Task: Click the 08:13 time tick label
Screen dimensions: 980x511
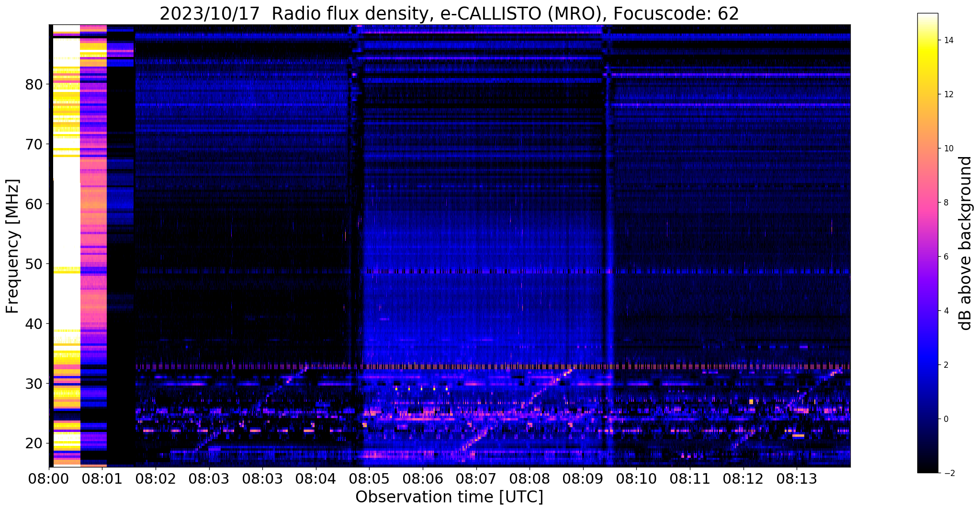Action: point(796,478)
